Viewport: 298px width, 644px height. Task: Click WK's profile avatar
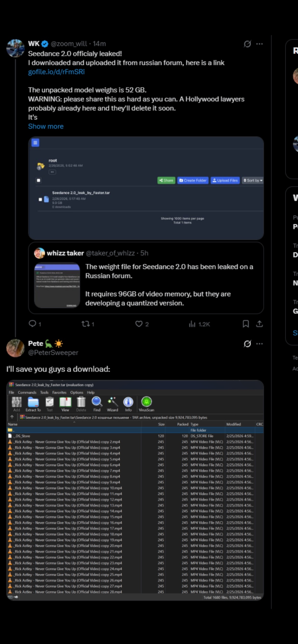pos(15,48)
